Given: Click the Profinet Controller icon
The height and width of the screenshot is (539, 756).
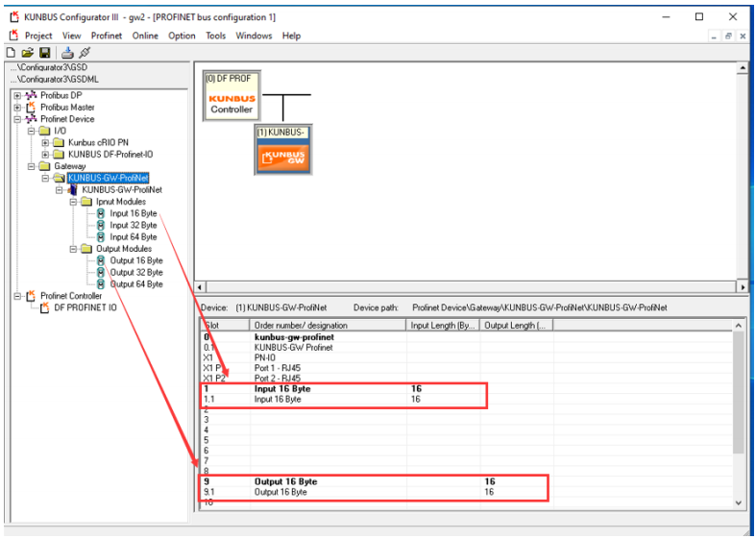Looking at the screenshot, I should tap(31, 296).
